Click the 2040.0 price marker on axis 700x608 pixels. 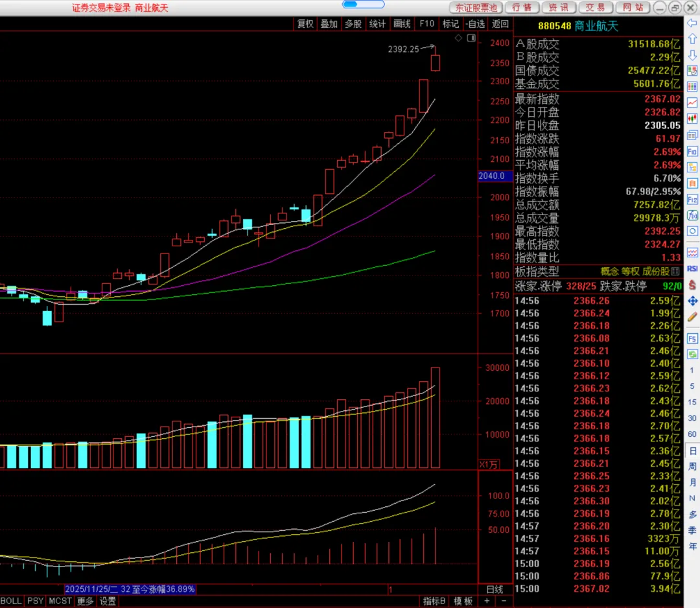[495, 176]
